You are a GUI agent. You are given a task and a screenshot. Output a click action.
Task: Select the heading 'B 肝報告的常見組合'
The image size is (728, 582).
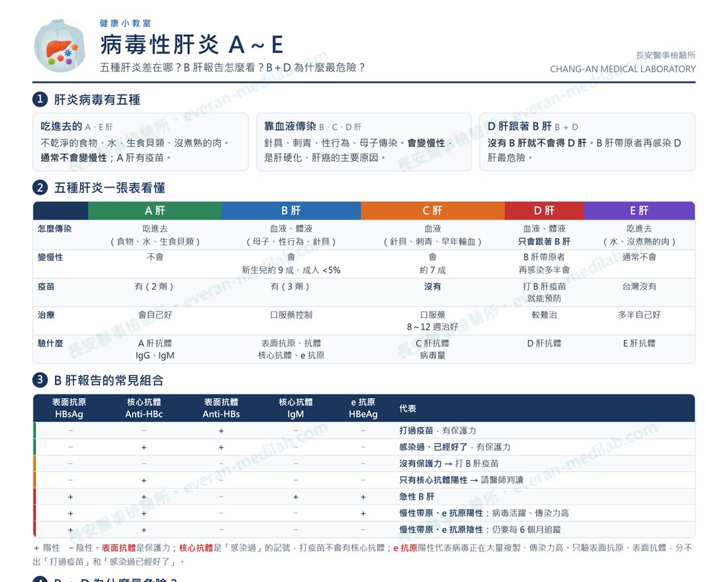click(x=109, y=380)
